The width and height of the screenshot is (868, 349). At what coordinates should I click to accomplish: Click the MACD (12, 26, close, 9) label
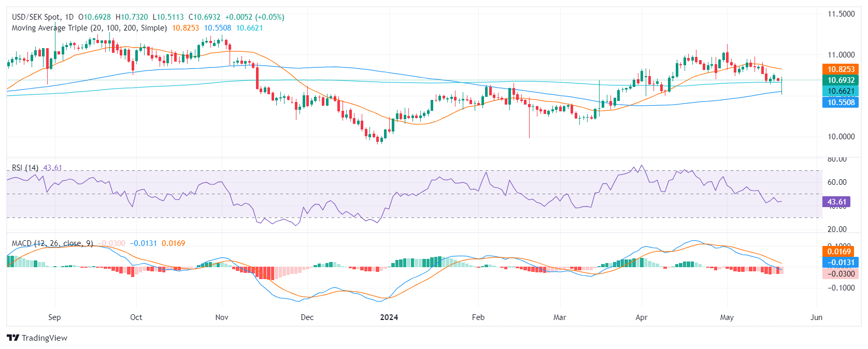pyautogui.click(x=52, y=243)
